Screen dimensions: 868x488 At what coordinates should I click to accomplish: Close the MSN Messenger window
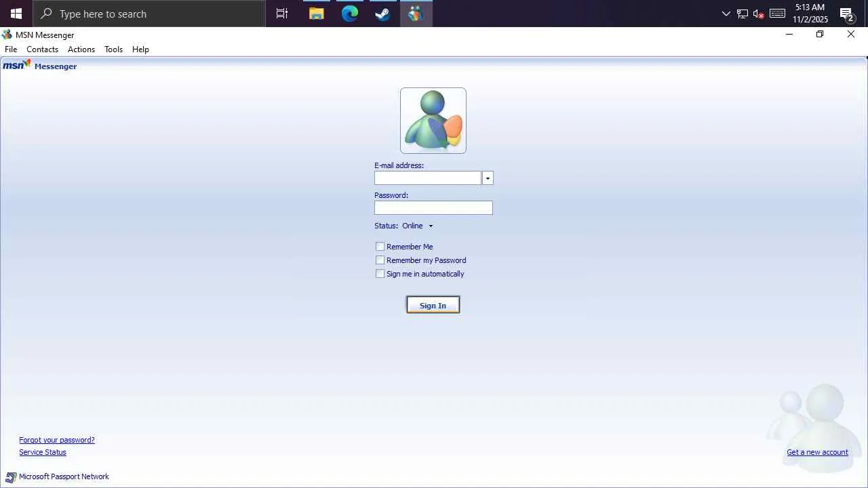(x=851, y=35)
